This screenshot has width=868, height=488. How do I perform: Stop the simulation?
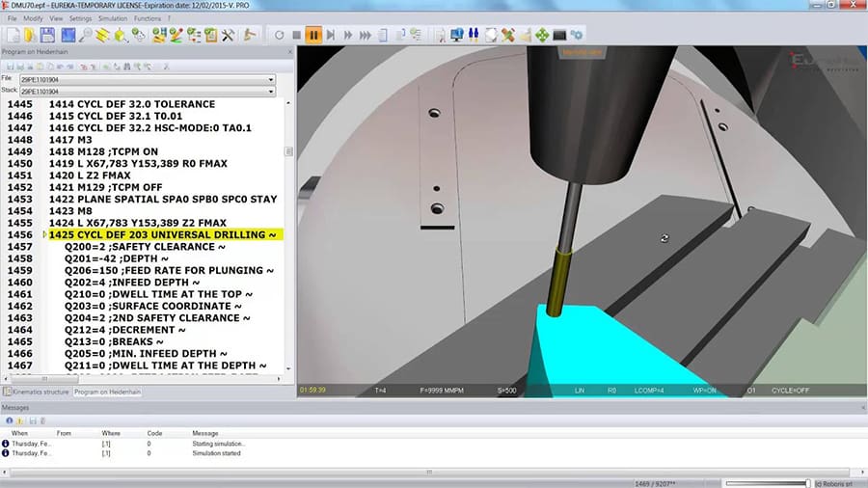click(297, 36)
